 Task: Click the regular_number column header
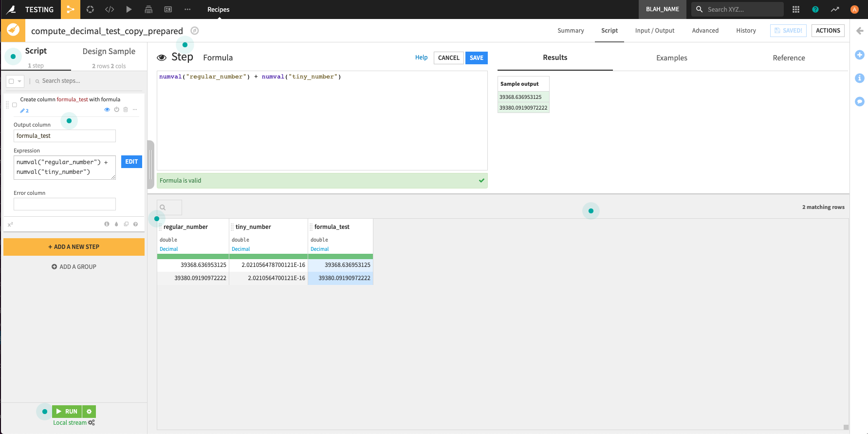coord(185,227)
